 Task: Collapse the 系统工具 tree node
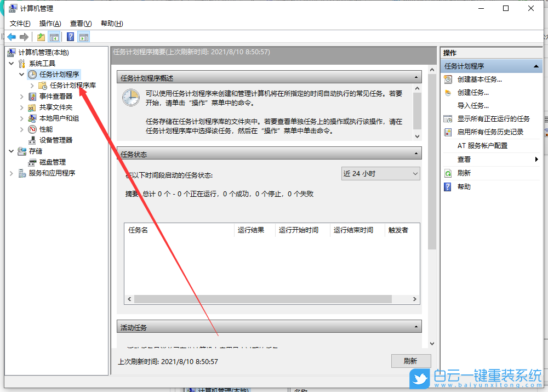(11, 63)
